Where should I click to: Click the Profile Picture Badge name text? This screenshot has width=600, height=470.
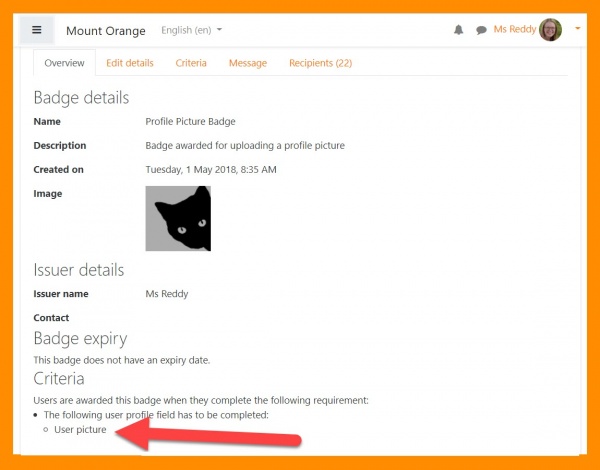pyautogui.click(x=190, y=121)
